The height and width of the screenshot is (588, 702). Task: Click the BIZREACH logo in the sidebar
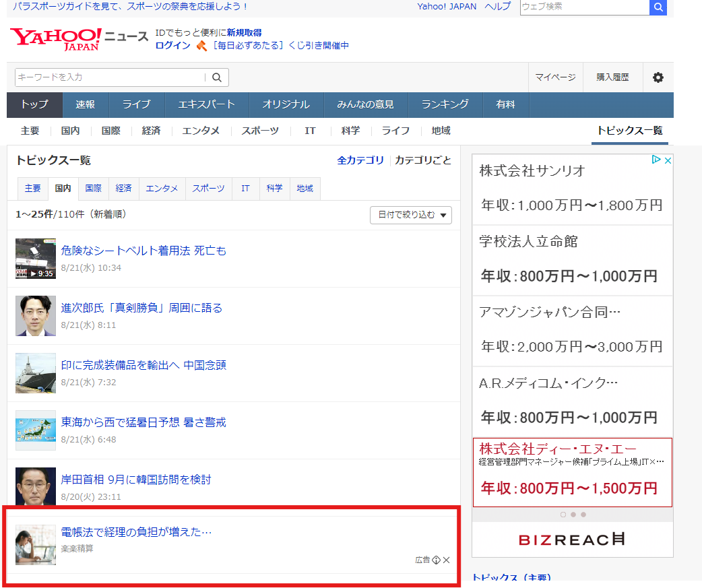coord(572,539)
